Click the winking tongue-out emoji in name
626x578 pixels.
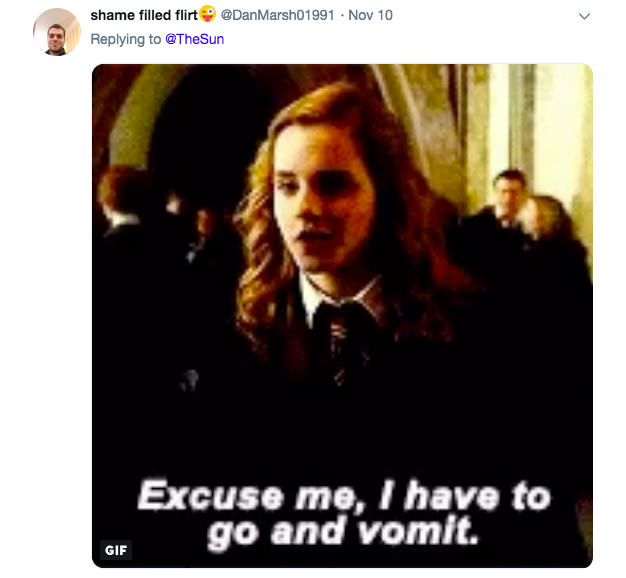click(x=208, y=14)
